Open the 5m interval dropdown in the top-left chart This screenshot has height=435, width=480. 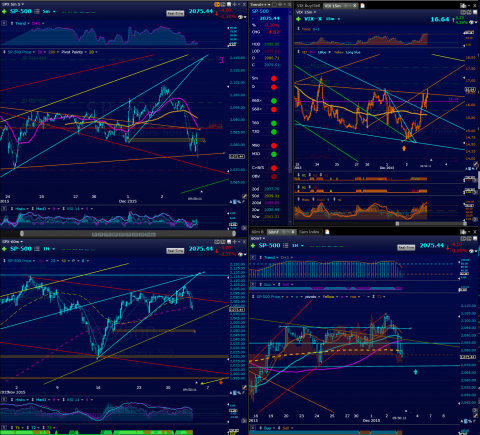49,11
